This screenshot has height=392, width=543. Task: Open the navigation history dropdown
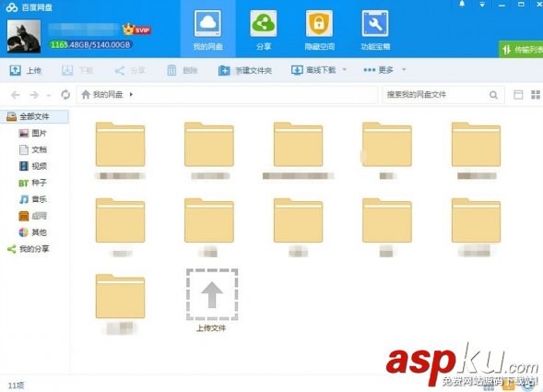[x=49, y=95]
